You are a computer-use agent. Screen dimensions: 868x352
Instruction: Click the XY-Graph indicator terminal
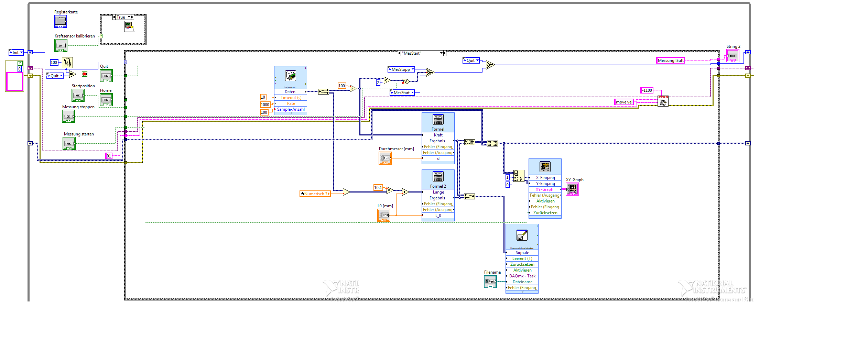point(572,189)
